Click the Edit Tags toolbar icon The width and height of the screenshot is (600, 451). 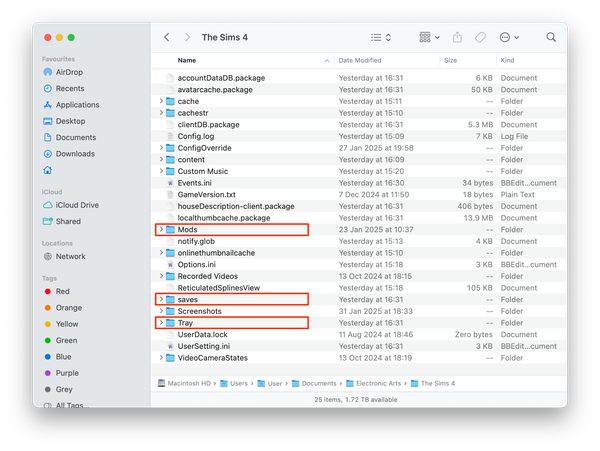480,37
